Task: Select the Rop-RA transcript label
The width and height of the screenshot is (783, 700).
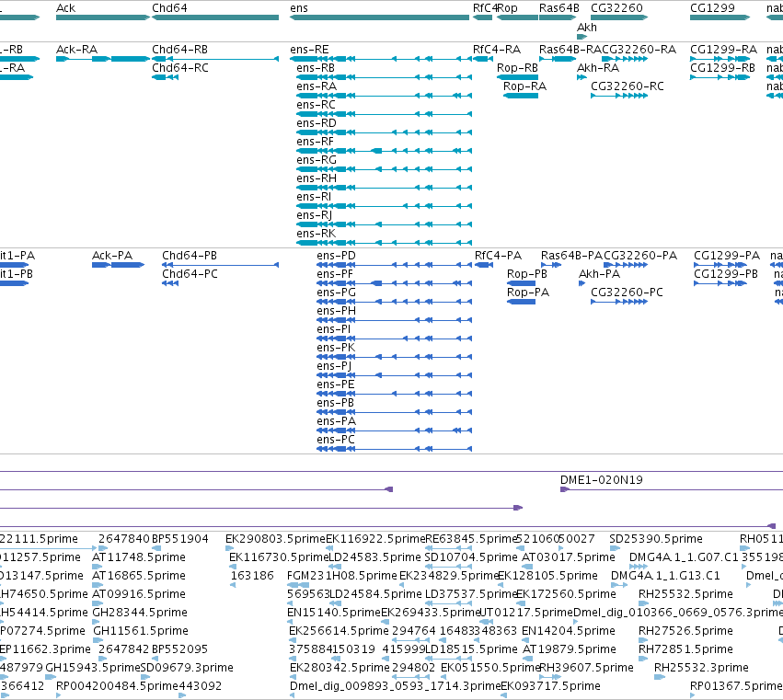Action: [524, 86]
